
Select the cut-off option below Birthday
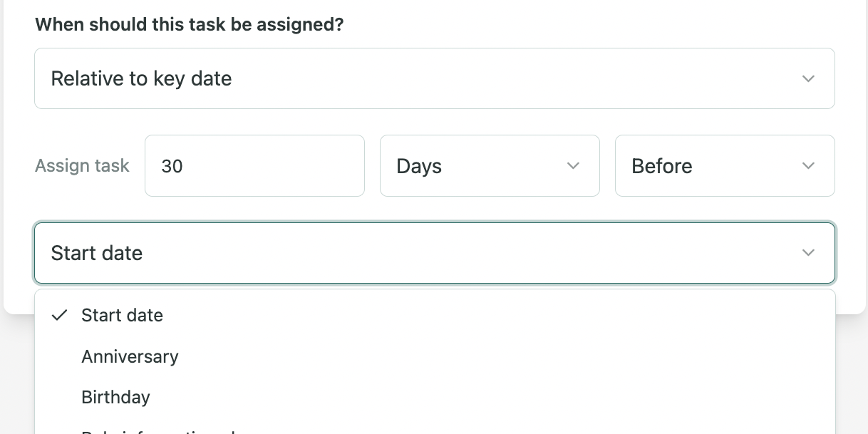[x=157, y=430]
